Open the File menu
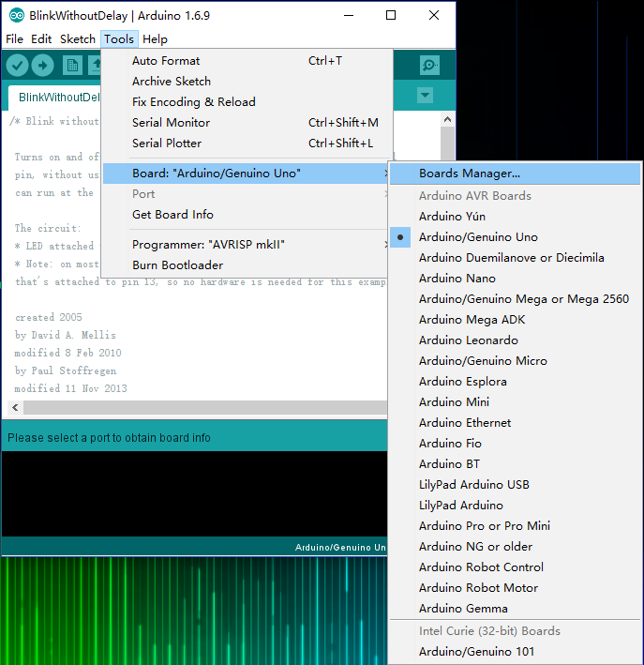The width and height of the screenshot is (644, 665). pos(14,39)
